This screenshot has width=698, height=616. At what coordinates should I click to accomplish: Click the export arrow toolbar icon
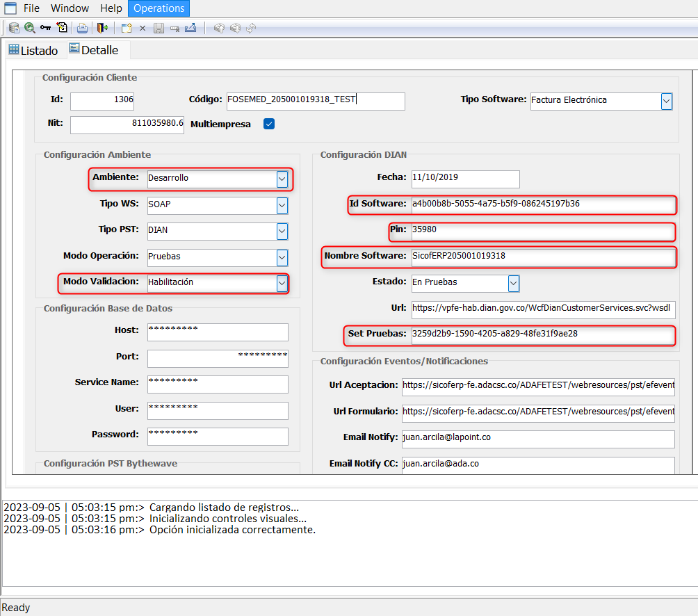tap(190, 28)
